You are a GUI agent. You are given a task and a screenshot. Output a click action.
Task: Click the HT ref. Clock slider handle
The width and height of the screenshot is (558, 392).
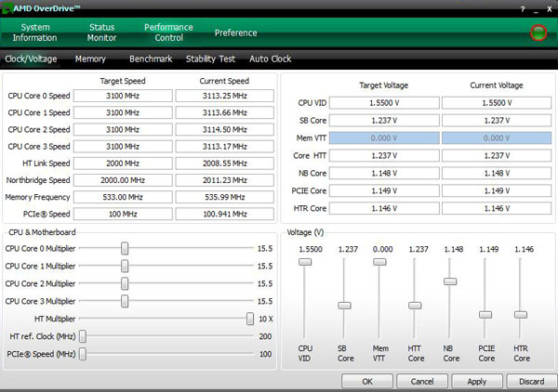click(x=83, y=336)
